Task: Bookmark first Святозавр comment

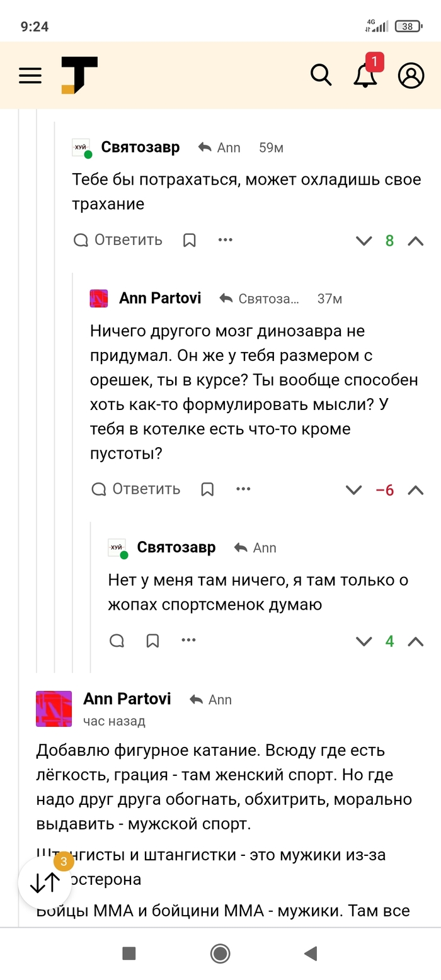Action: (190, 240)
